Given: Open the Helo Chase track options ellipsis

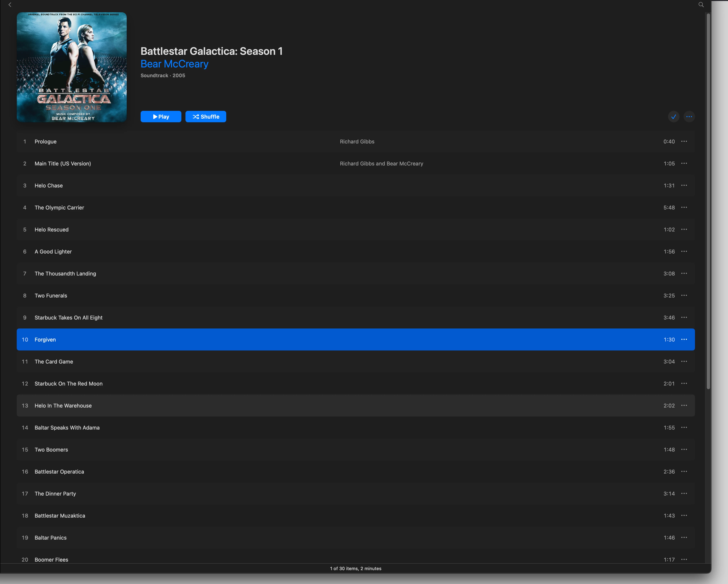Looking at the screenshot, I should (684, 186).
